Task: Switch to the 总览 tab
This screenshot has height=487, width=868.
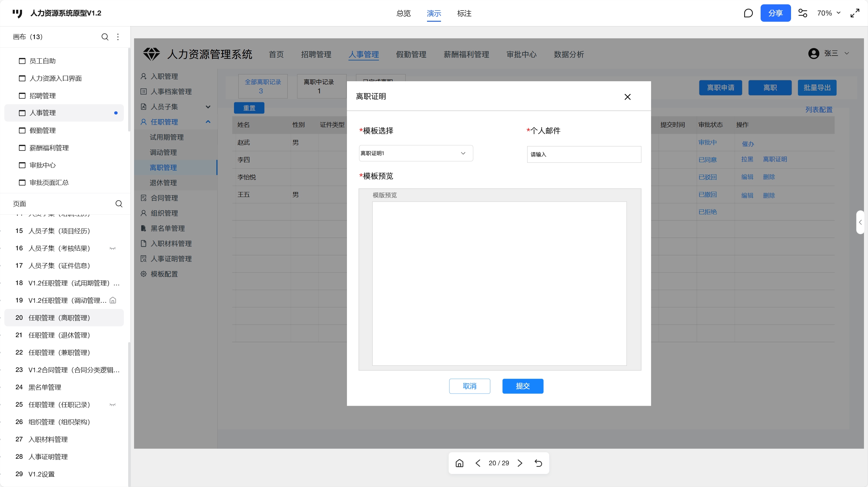Action: coord(403,13)
